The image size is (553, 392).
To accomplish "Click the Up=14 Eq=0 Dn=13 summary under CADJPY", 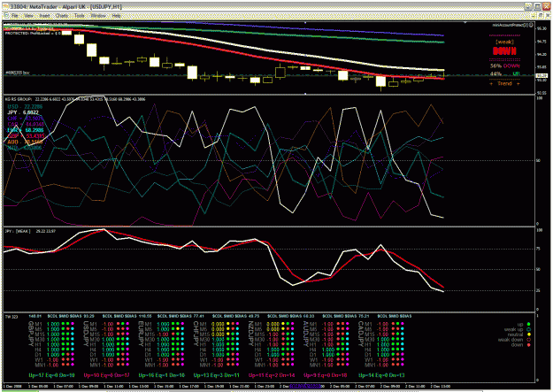I will [x=381, y=375].
